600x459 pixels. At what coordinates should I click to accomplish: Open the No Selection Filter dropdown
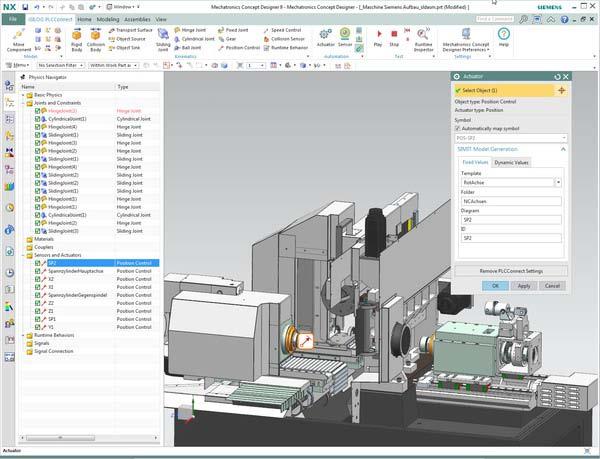click(x=60, y=65)
